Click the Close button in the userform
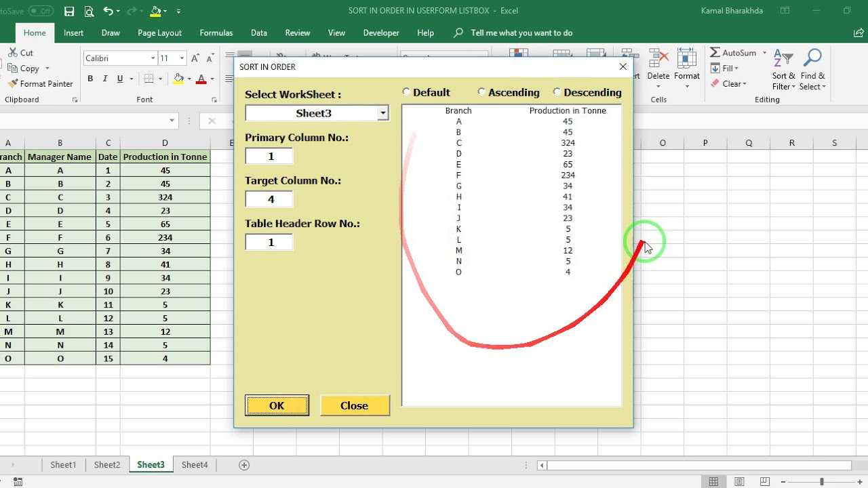 pos(355,405)
